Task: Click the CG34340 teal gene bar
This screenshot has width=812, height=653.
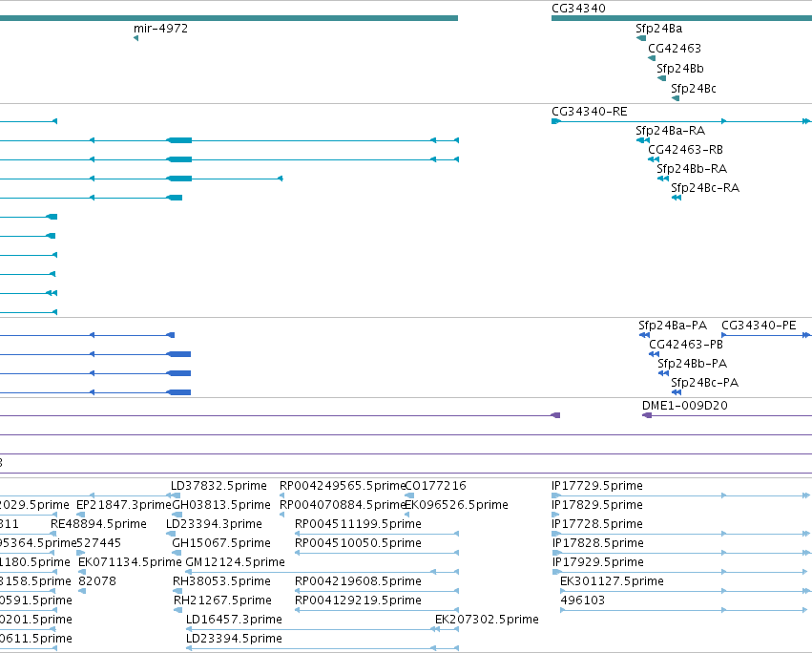Action: click(681, 19)
